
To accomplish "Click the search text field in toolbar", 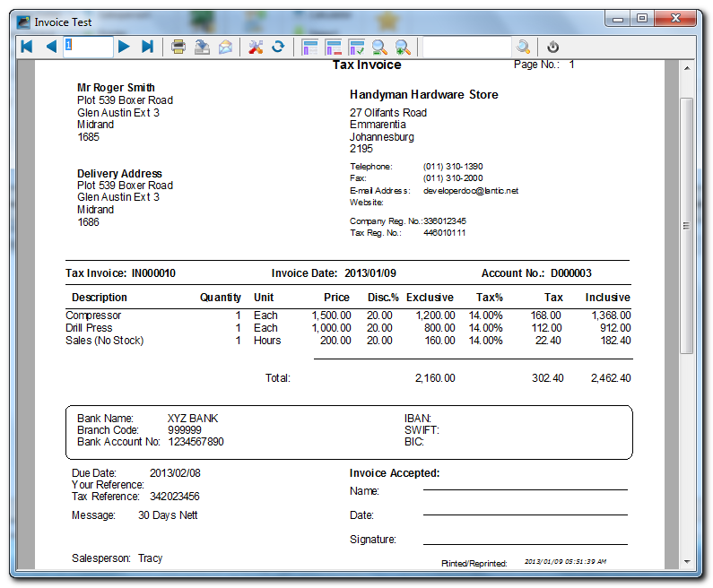I will click(x=465, y=47).
